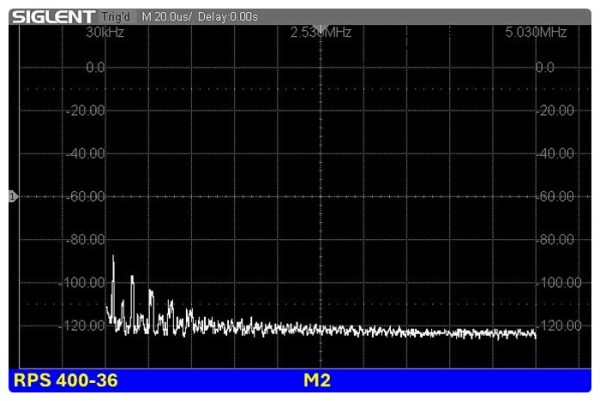Screen dimensions: 600x401
Task: Click the M2 label in the blue bar
Action: tap(317, 381)
